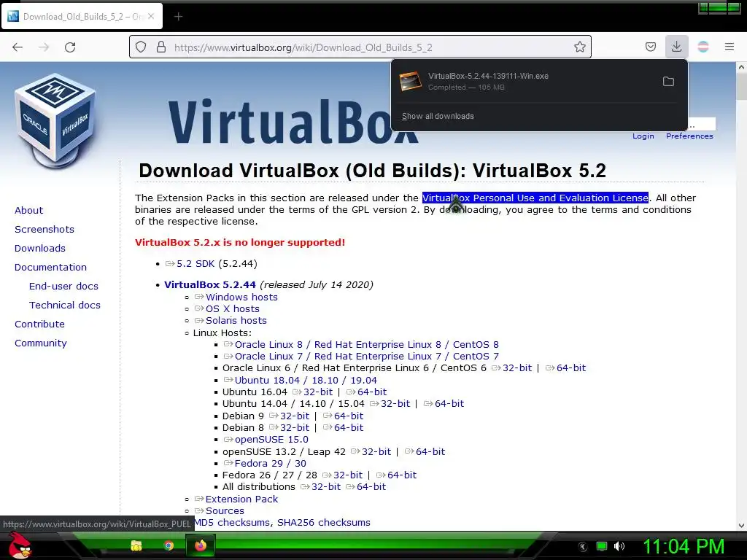Download Fedora 26 / 27 / 28 32-bit package

coord(348,475)
